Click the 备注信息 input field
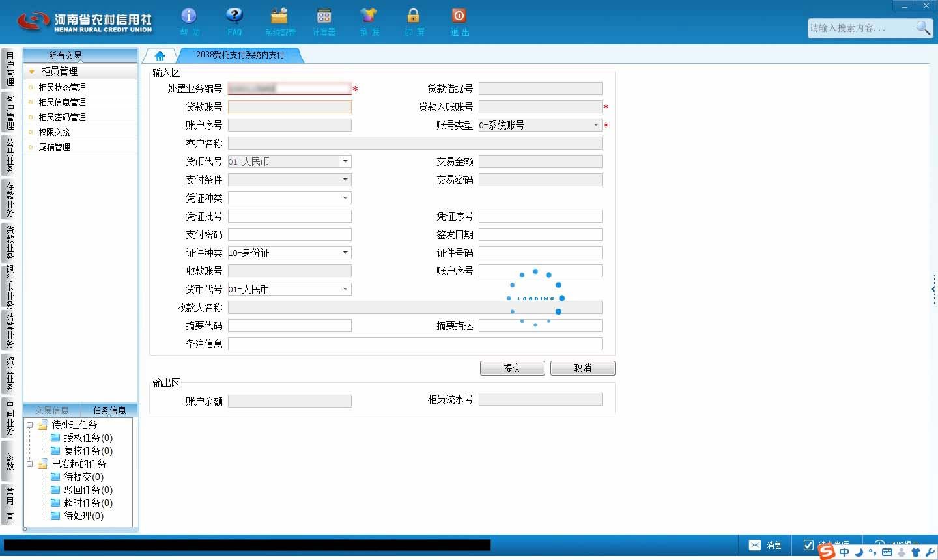This screenshot has height=560, width=938. 415,344
